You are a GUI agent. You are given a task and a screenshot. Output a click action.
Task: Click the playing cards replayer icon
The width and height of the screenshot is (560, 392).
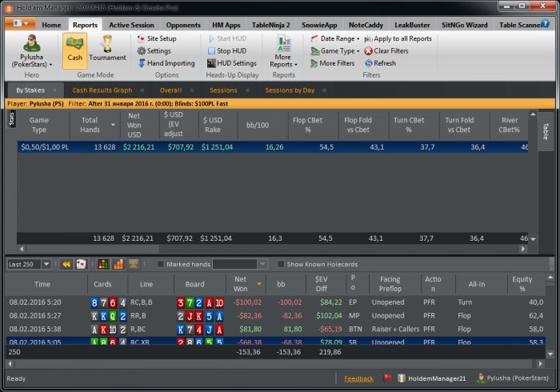82,264
